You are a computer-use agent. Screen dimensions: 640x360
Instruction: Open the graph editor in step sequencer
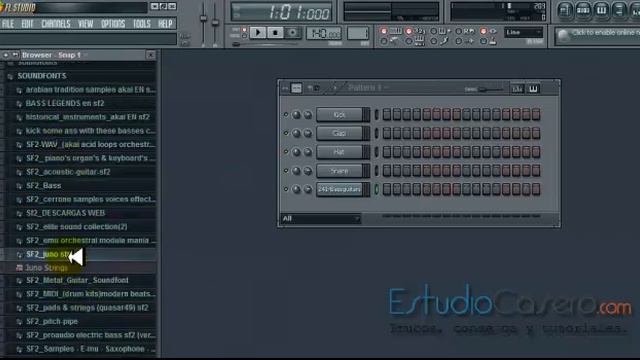(x=518, y=89)
